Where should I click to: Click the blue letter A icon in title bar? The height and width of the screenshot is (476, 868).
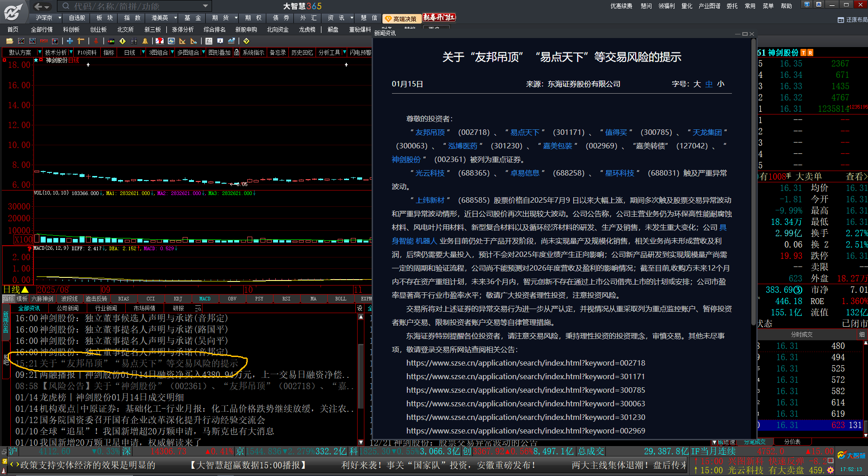[x=819, y=5]
